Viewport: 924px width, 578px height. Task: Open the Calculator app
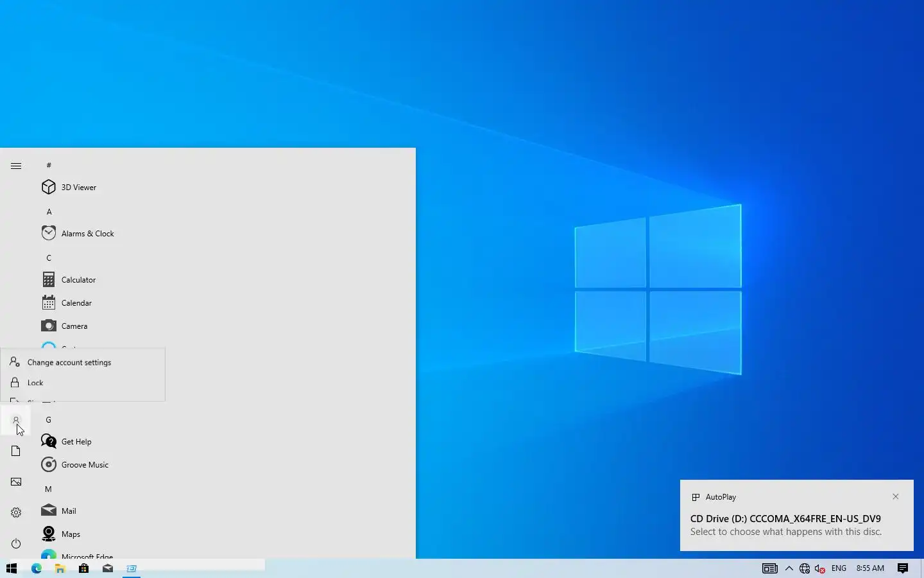(x=69, y=279)
